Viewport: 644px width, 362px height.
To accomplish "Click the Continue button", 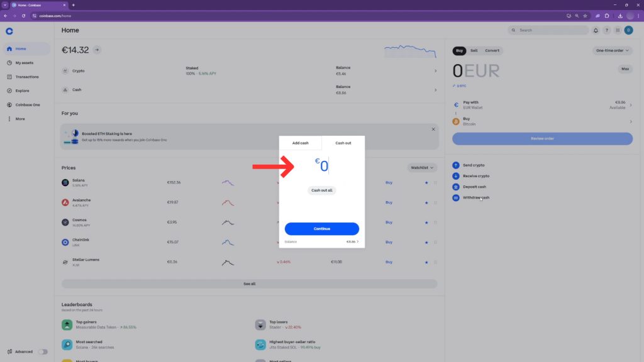I will coord(321,229).
